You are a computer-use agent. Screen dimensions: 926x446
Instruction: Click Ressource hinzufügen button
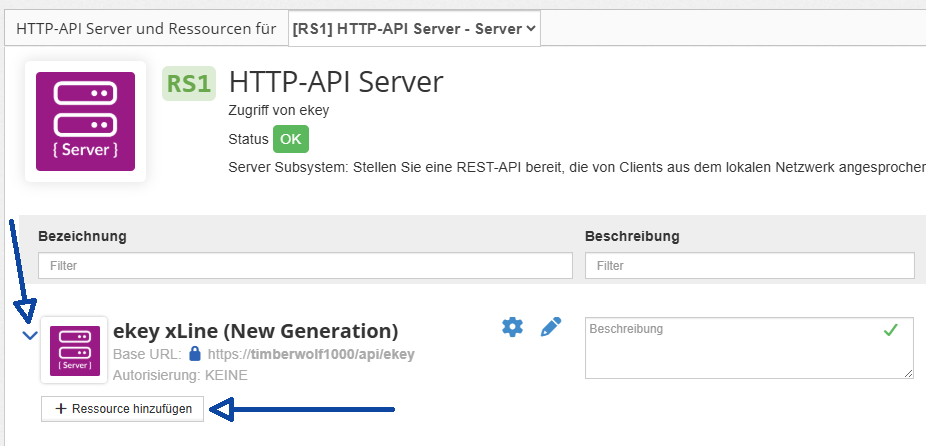122,409
